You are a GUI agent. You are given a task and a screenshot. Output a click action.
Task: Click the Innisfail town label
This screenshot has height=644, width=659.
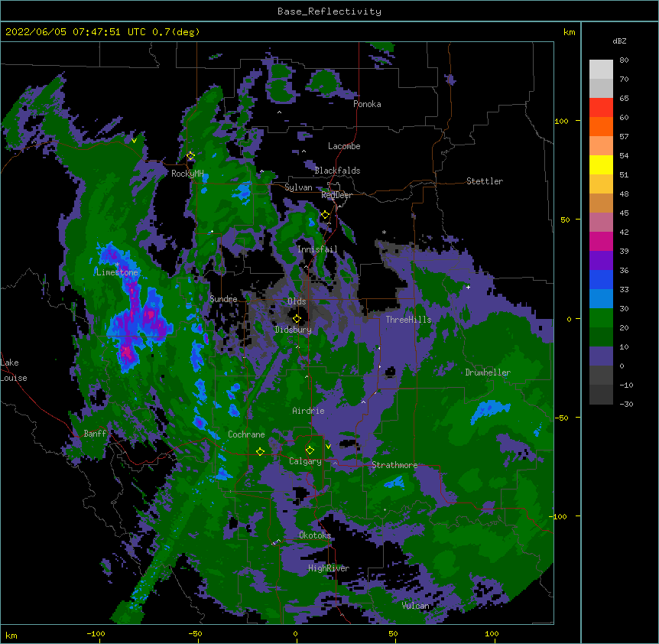[x=317, y=249]
